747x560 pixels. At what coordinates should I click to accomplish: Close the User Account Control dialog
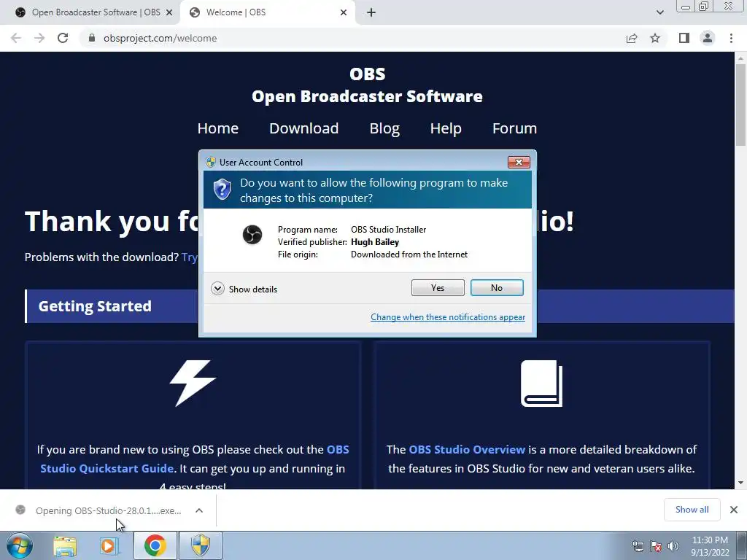[519, 163]
